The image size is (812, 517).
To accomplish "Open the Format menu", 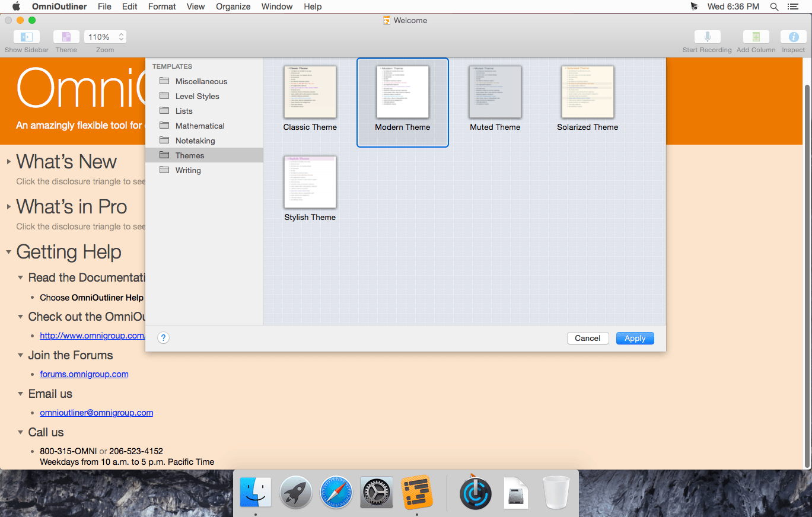I will (162, 7).
